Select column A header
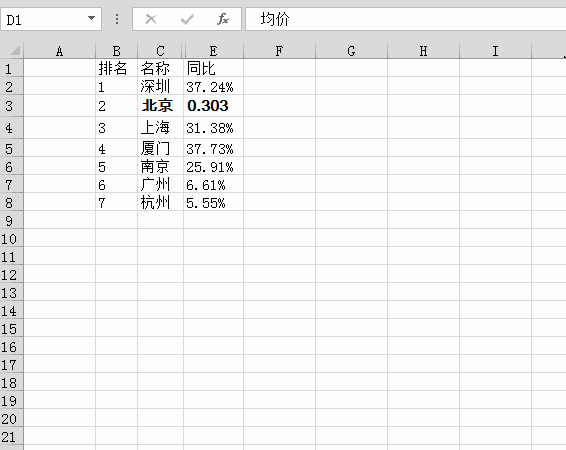The height and width of the screenshot is (450, 566). 60,51
